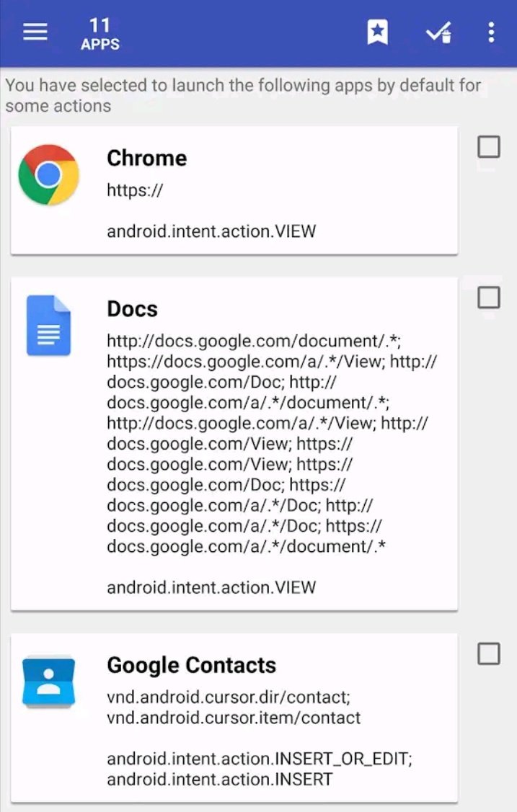Open the Google Contacts app title
This screenshot has width=517, height=812.
click(192, 666)
